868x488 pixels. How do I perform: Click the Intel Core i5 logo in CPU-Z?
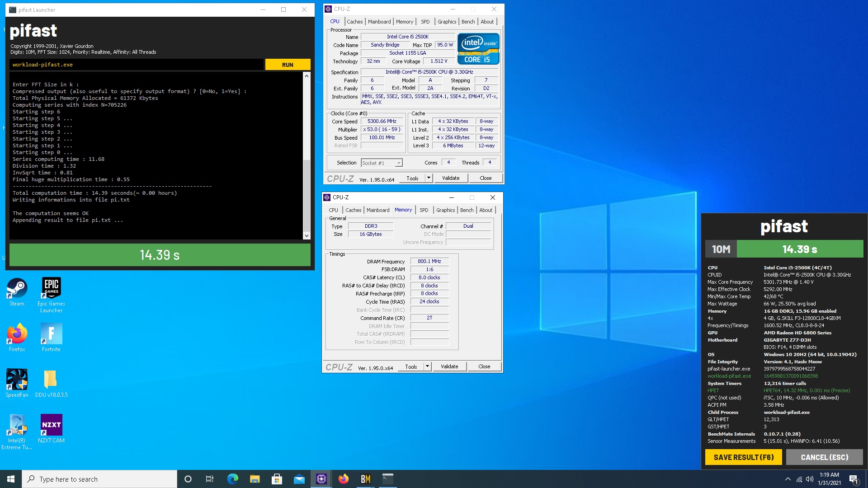click(478, 49)
